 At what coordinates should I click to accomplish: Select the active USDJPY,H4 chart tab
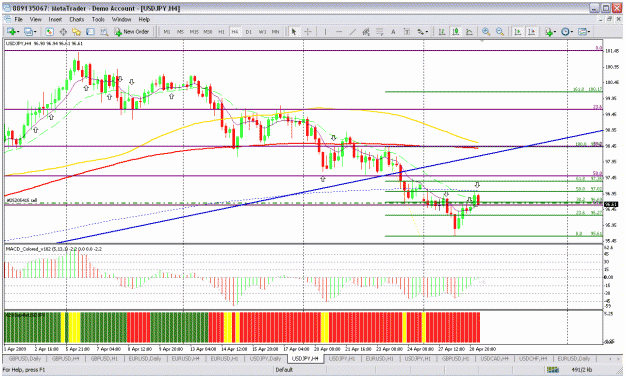pos(305,358)
